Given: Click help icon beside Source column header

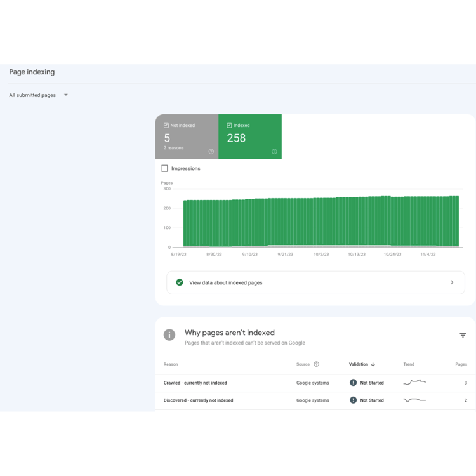Looking at the screenshot, I should tap(317, 364).
